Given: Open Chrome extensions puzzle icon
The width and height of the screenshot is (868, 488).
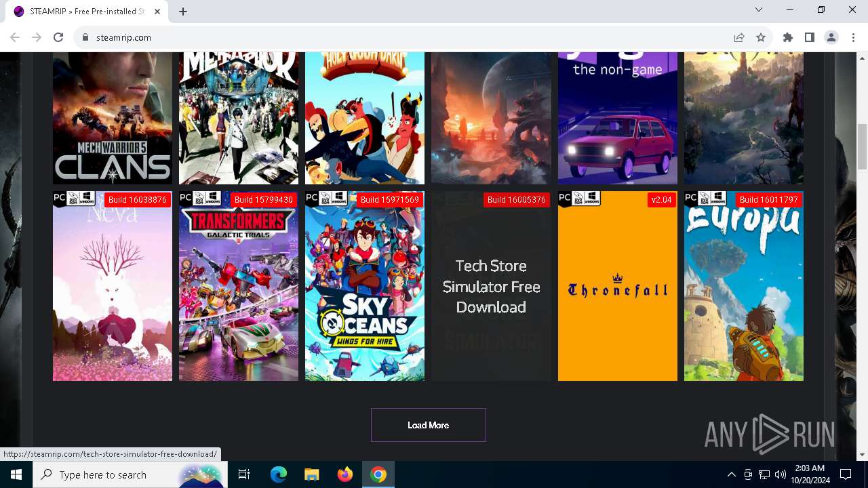Looking at the screenshot, I should 788,37.
